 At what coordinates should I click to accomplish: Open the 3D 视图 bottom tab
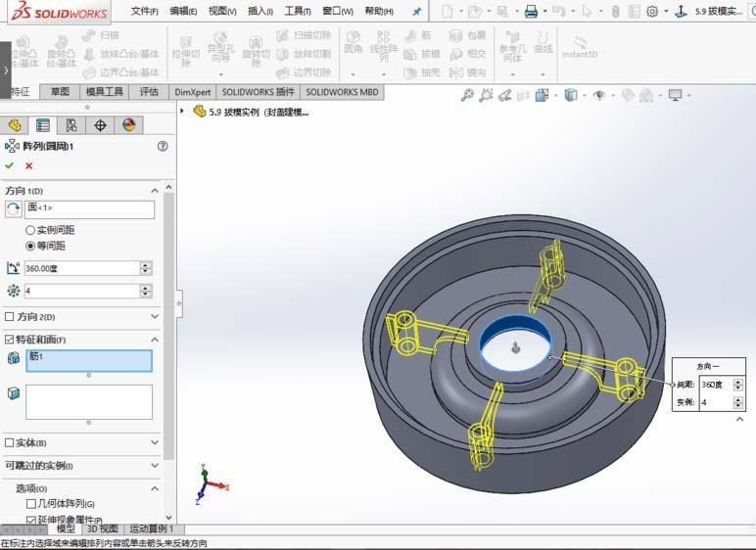(x=102, y=528)
